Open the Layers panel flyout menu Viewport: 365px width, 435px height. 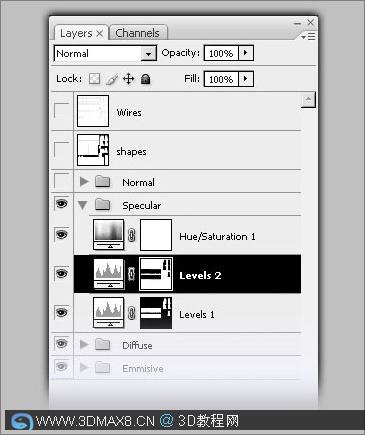tap(308, 36)
